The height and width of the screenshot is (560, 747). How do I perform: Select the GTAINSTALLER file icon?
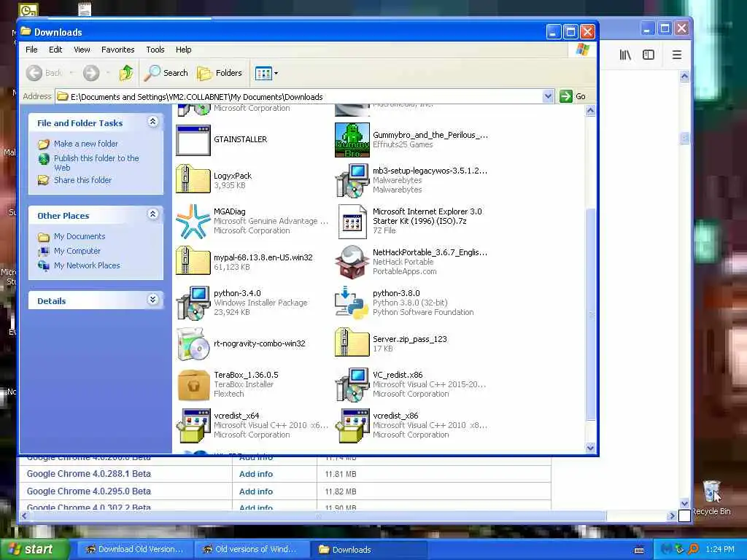[193, 140]
